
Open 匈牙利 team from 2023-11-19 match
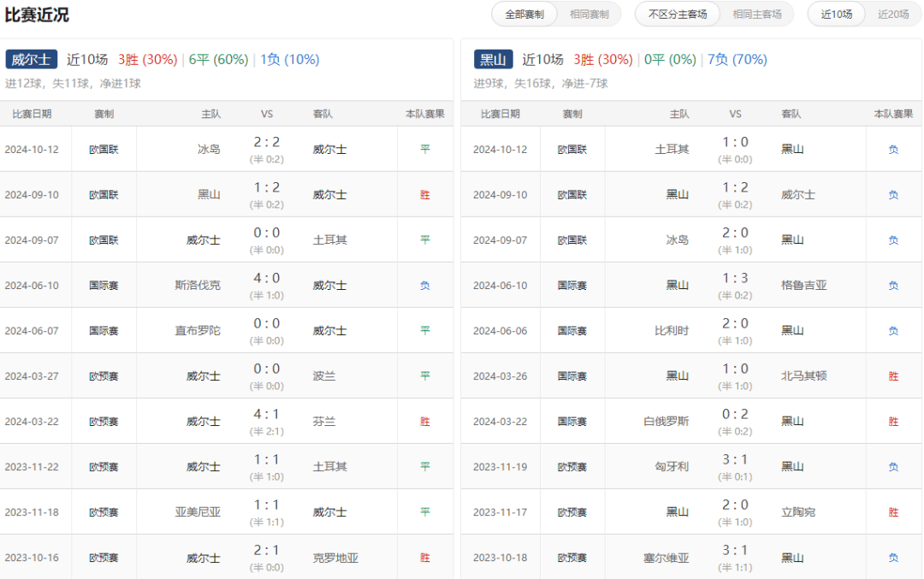(672, 466)
